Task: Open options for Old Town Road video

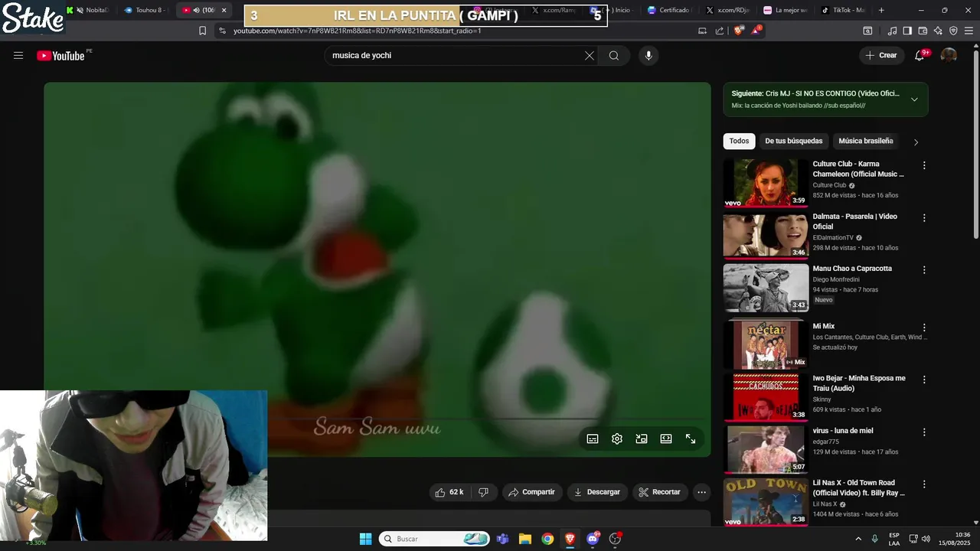Action: pyautogui.click(x=924, y=484)
